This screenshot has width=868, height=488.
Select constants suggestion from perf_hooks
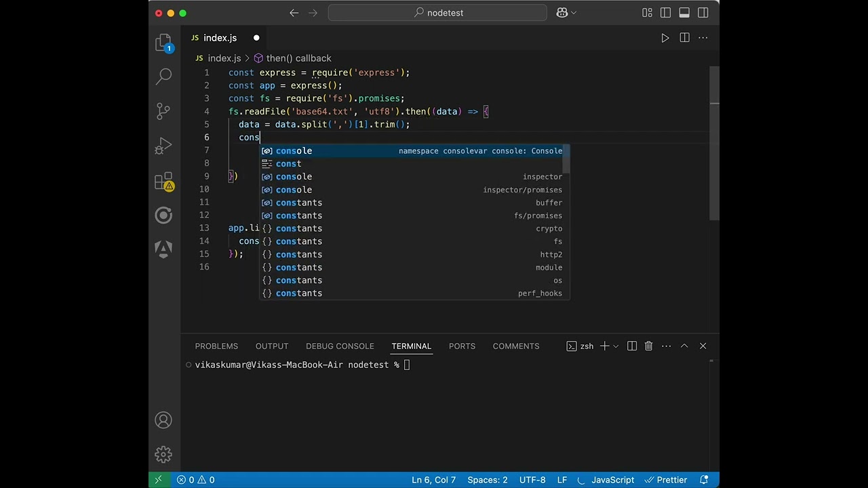point(415,293)
